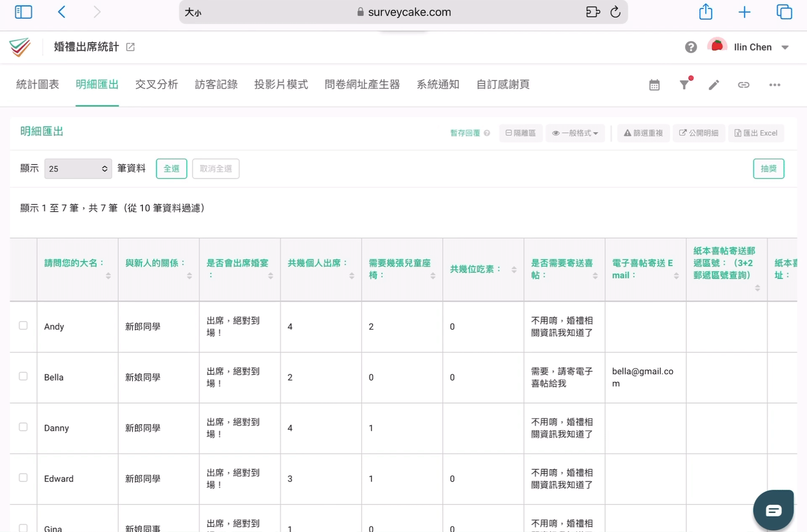
Task: Open the three-dot more options menu
Action: (x=774, y=85)
